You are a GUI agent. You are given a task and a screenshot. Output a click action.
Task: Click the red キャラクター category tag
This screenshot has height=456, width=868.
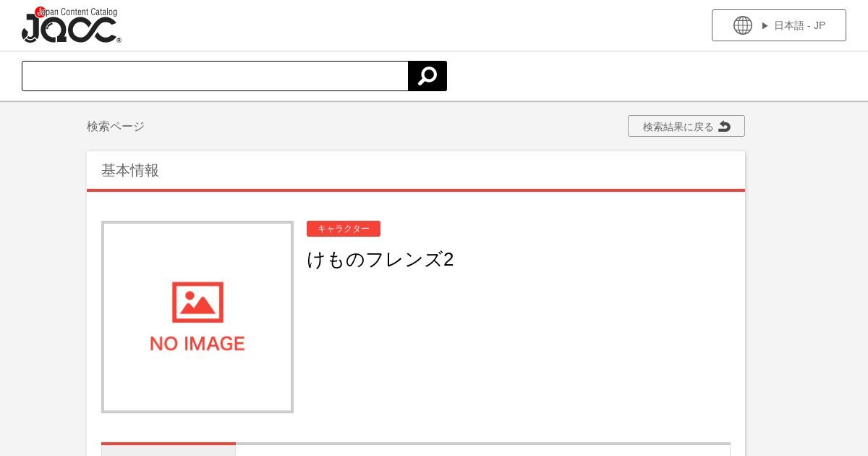tap(344, 229)
